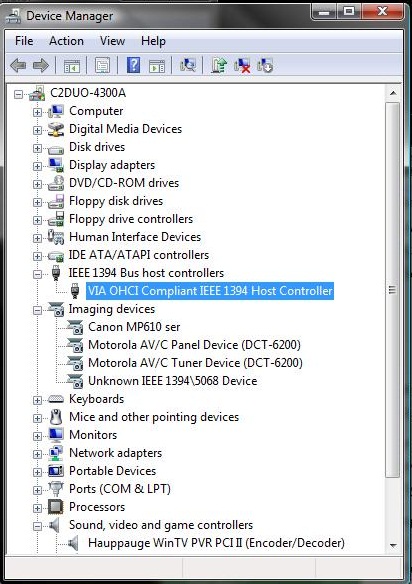Expand the Network adapters node
Screen dimensions: 412x584
point(37,454)
